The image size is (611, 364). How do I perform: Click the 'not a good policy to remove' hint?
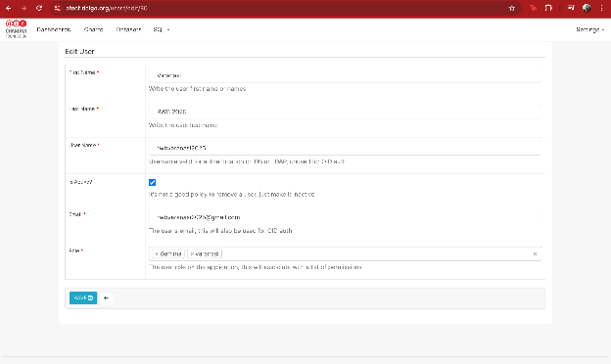pyautogui.click(x=232, y=194)
